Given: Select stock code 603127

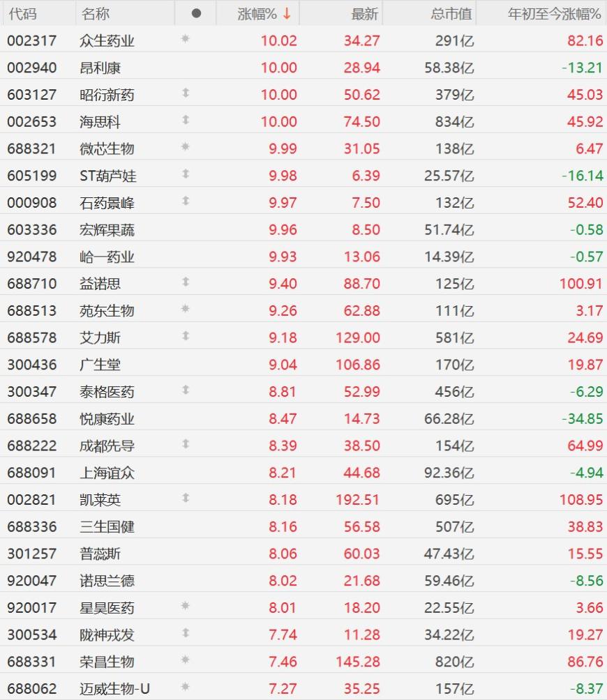Looking at the screenshot, I should pyautogui.click(x=31, y=95).
